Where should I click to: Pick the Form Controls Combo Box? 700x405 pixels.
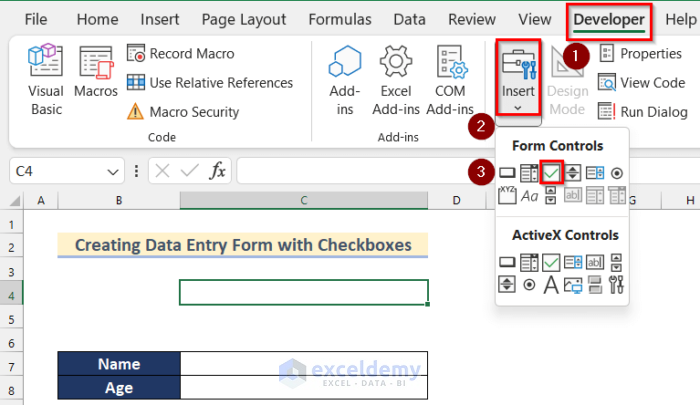pyautogui.click(x=529, y=173)
